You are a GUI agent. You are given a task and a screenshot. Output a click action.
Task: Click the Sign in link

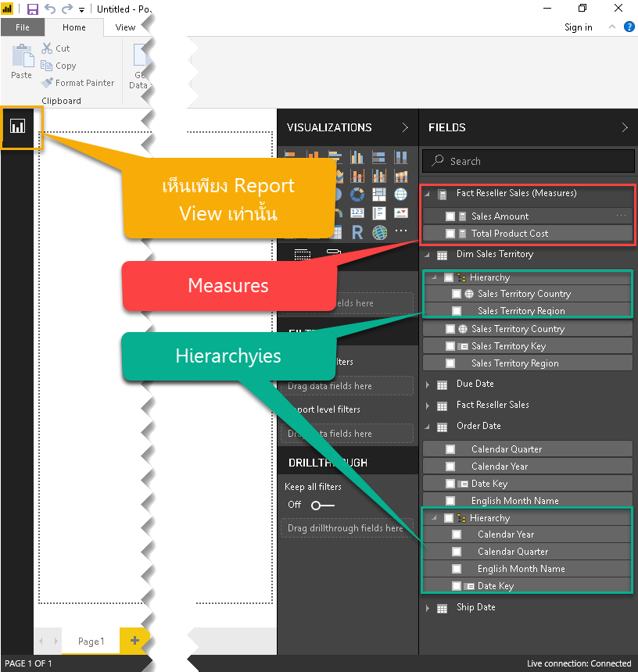click(x=578, y=27)
